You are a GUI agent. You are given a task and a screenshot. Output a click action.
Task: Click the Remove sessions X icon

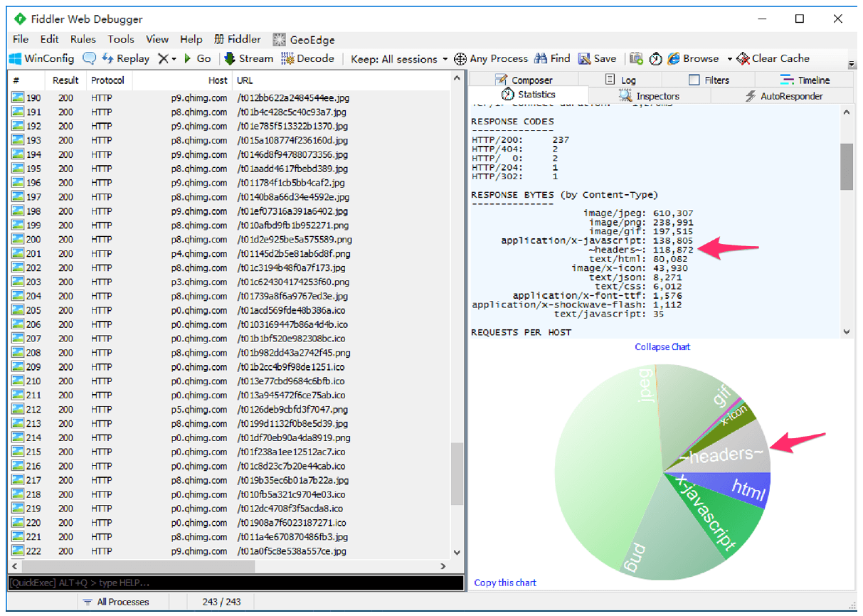(163, 59)
